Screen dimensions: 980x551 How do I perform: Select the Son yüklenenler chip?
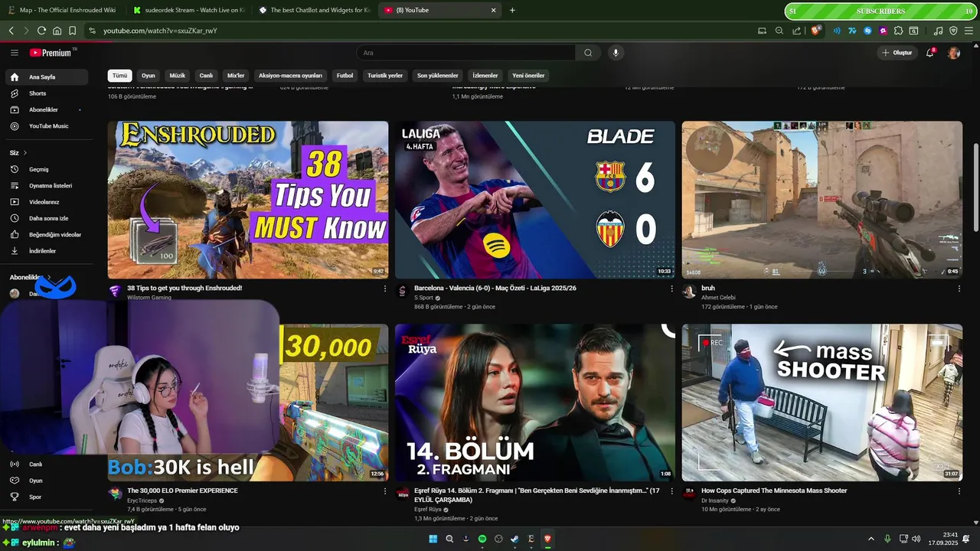[x=438, y=76]
